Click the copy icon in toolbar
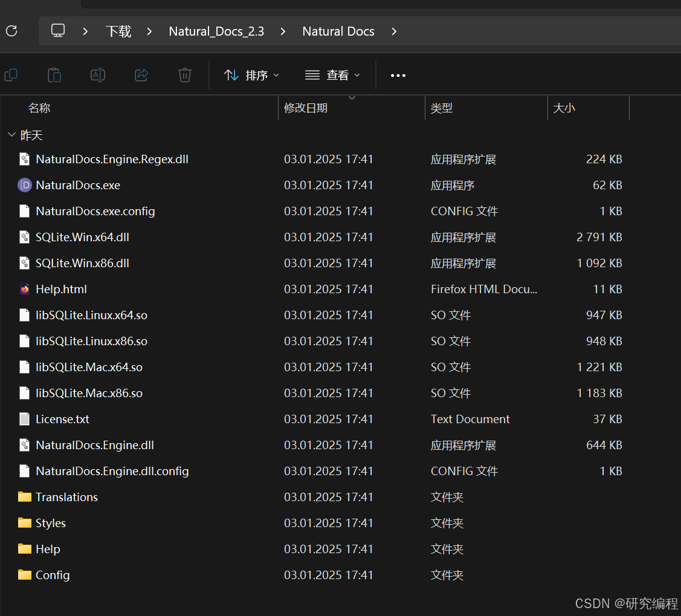This screenshot has height=616, width=681. [x=11, y=75]
